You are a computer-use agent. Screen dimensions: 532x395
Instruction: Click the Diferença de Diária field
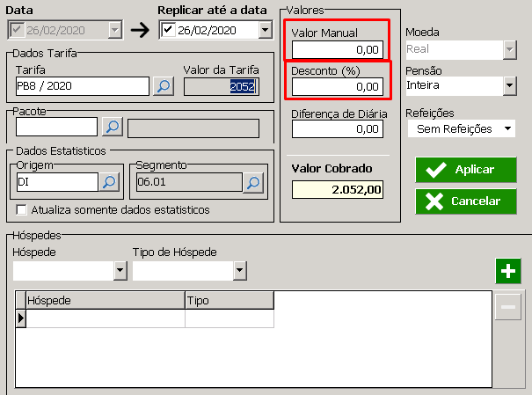tap(338, 129)
